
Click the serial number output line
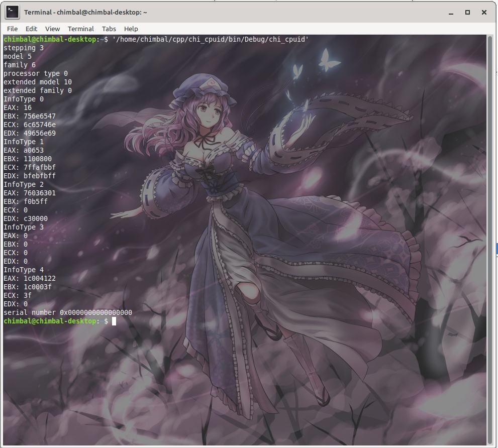68,313
